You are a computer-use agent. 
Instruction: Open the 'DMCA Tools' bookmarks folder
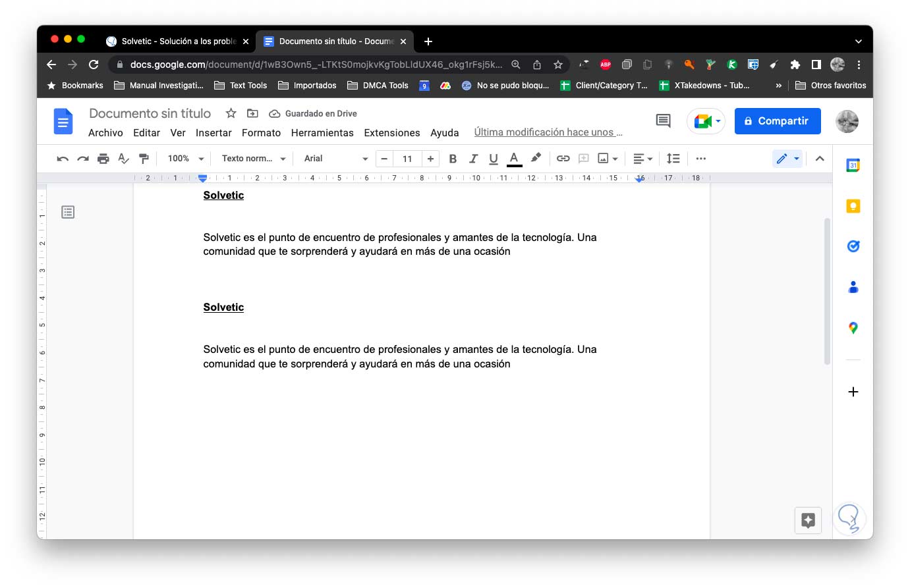point(378,86)
